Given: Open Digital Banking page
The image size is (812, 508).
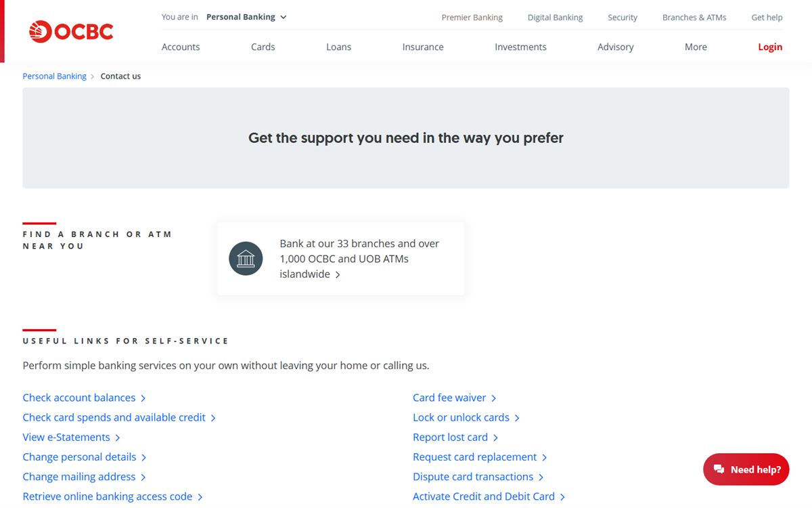Looking at the screenshot, I should (555, 18).
